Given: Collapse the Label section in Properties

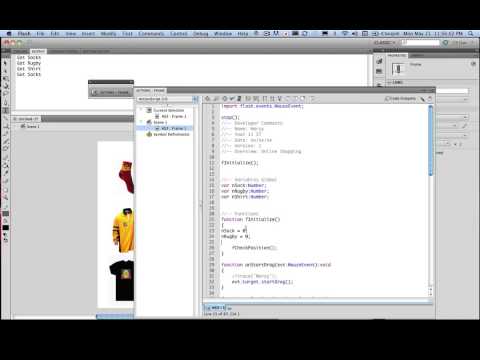Looking at the screenshot, I should tap(390, 82).
